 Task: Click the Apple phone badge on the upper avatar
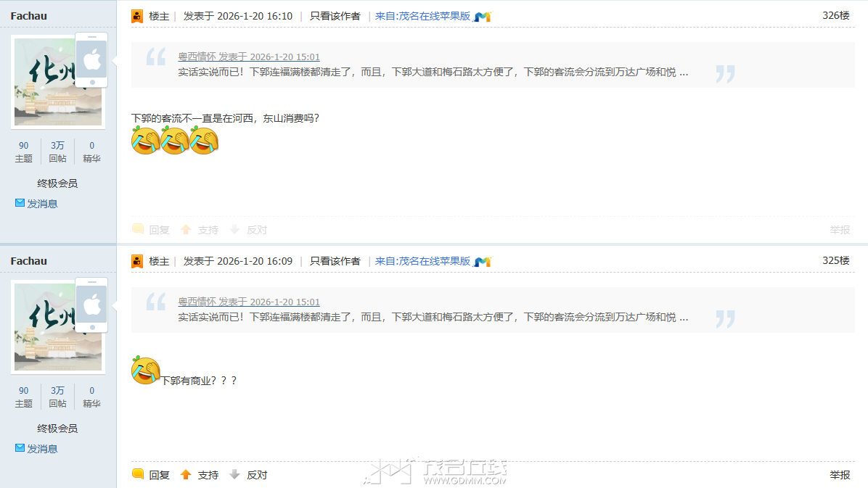[92, 59]
